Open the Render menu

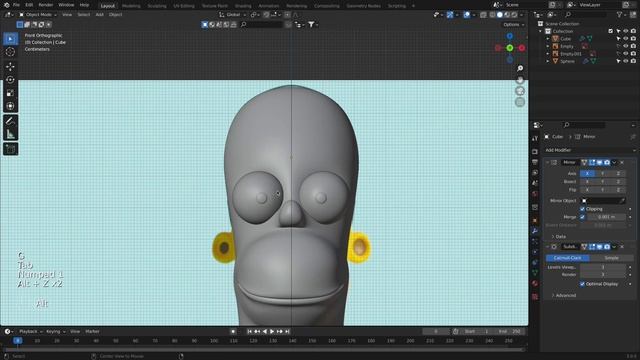[x=46, y=5]
